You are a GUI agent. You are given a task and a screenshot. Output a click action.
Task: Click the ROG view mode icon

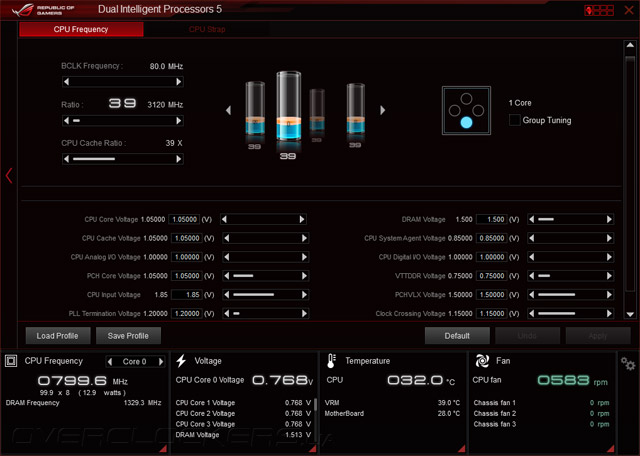599,10
